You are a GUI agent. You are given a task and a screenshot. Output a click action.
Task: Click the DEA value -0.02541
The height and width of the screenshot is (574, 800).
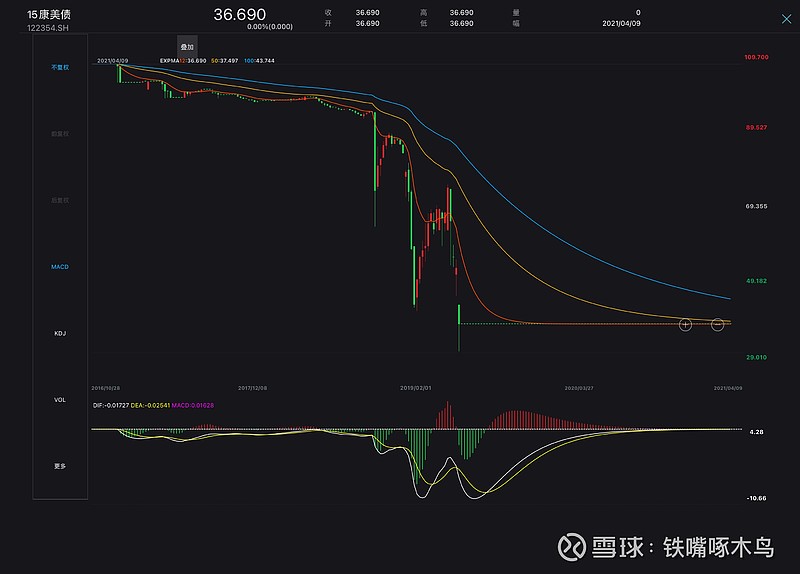click(x=157, y=405)
